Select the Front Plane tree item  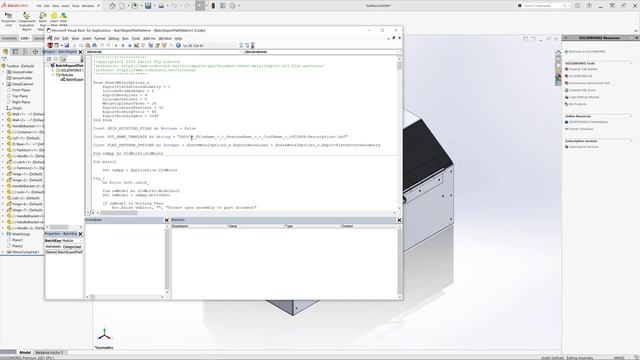(x=21, y=90)
